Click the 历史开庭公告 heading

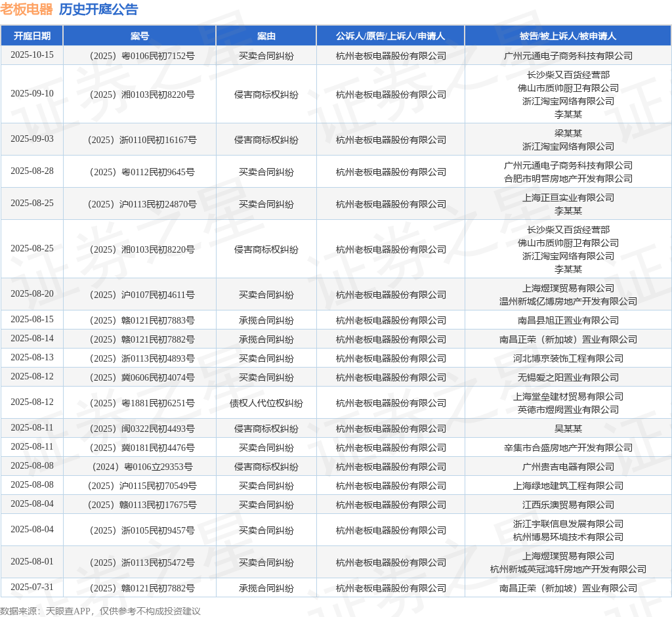coord(98,9)
